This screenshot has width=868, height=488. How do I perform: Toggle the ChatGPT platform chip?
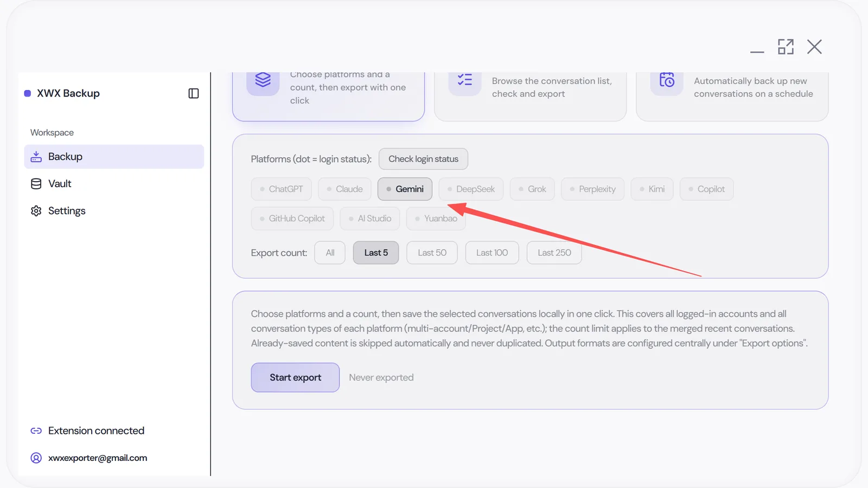click(281, 189)
